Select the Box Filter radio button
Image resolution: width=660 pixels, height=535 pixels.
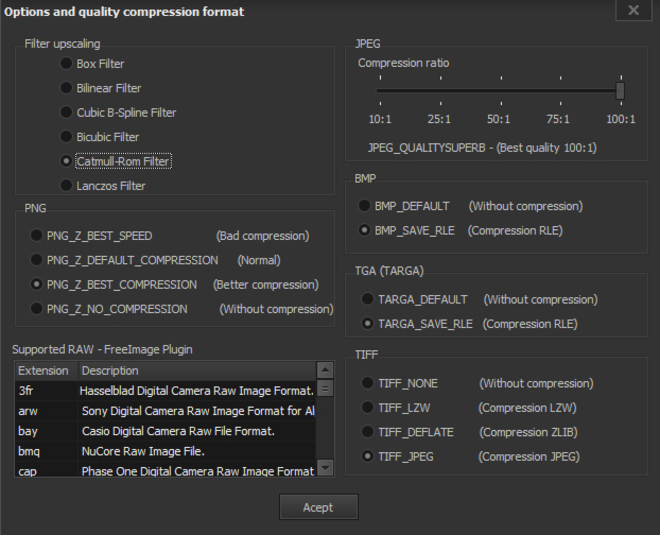67,64
